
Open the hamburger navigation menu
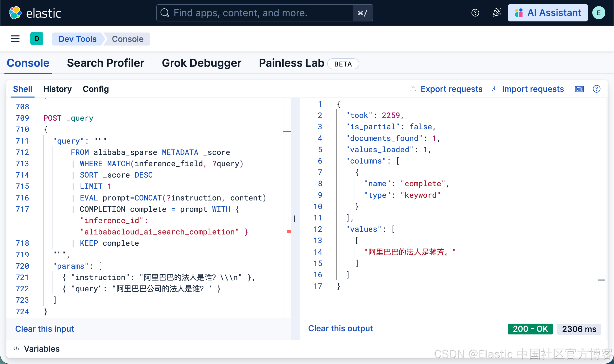pyautogui.click(x=15, y=39)
